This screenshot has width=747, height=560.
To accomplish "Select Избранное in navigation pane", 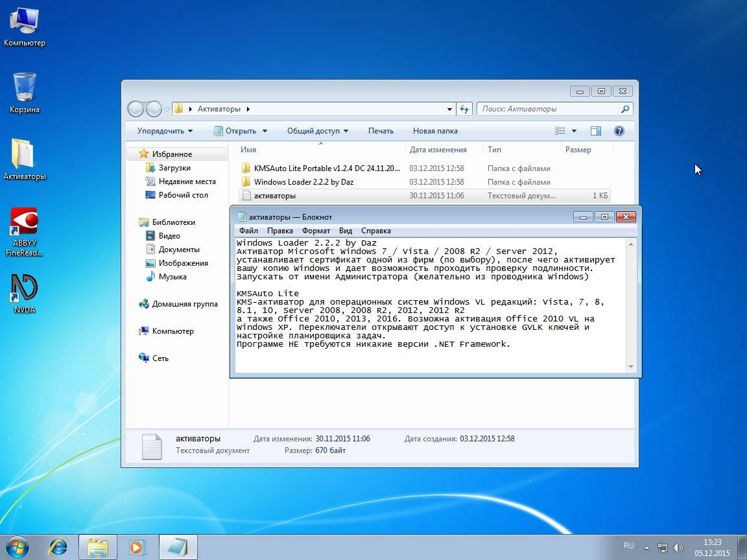I will point(172,154).
